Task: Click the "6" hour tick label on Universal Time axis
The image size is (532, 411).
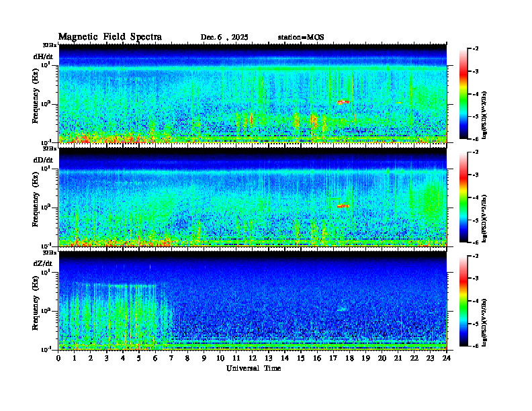Action: (x=155, y=359)
